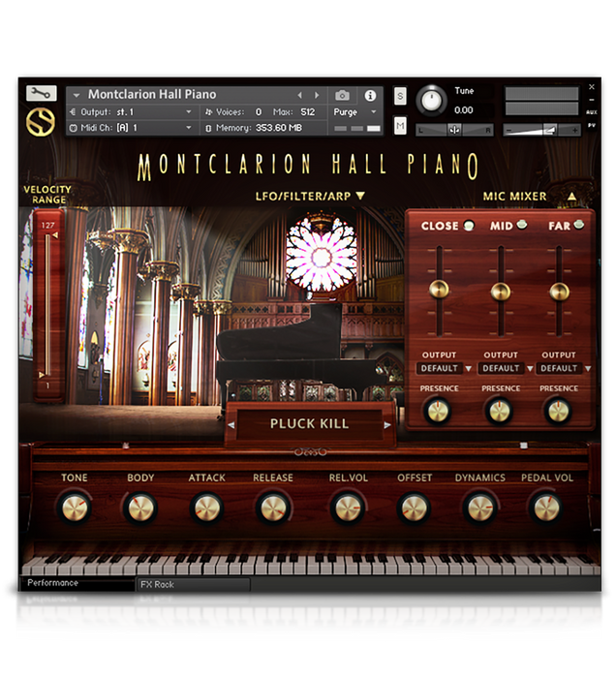Open the CLOSE mic output DEFAULT dropdown
Image resolution: width=616 pixels, height=678 pixels.
(445, 368)
